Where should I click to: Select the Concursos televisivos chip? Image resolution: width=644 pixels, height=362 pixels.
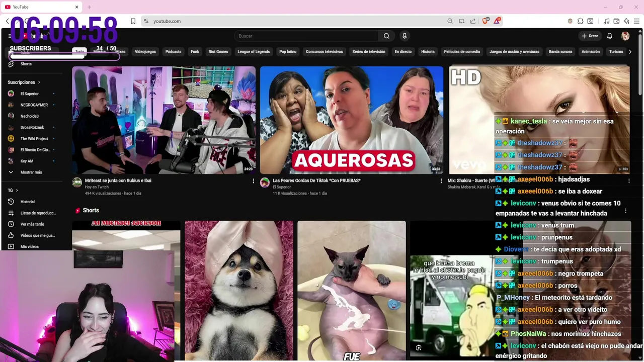(x=324, y=51)
